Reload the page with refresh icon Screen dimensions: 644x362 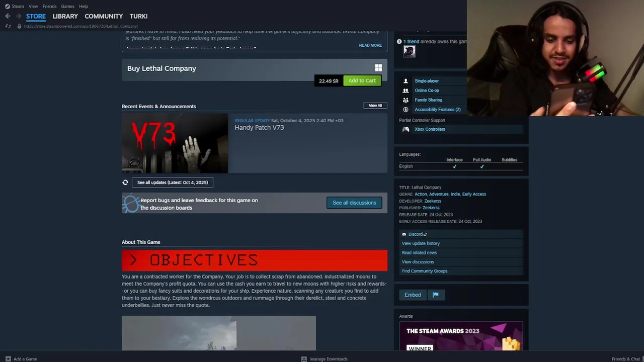pos(8,26)
